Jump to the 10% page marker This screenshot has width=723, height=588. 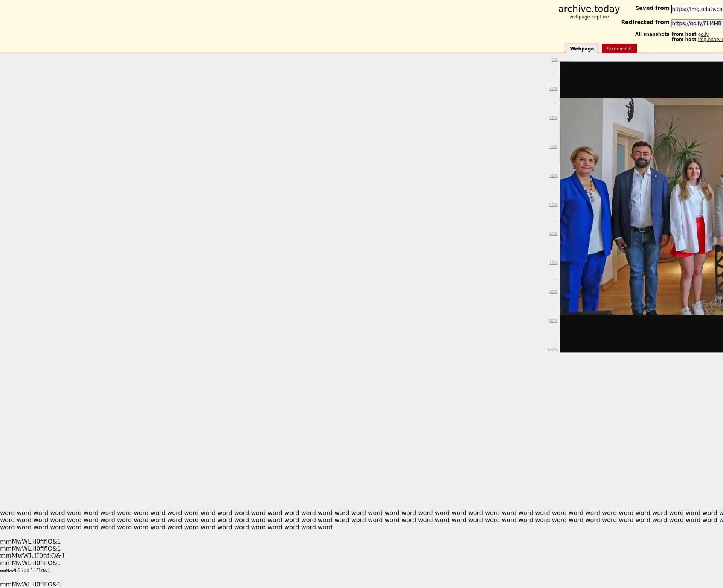[553, 89]
